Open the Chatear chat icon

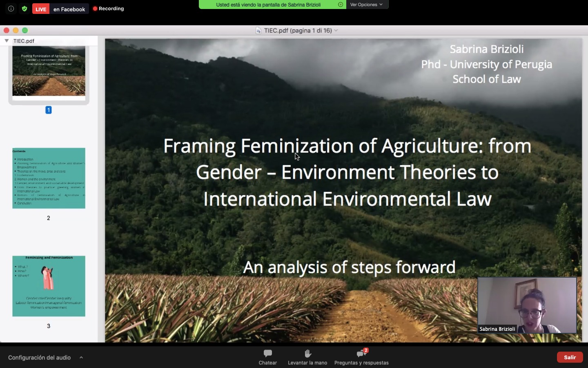click(267, 354)
